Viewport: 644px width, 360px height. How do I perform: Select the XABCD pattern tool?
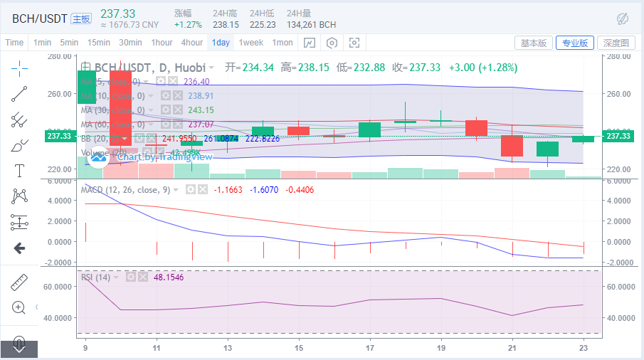pyautogui.click(x=19, y=196)
